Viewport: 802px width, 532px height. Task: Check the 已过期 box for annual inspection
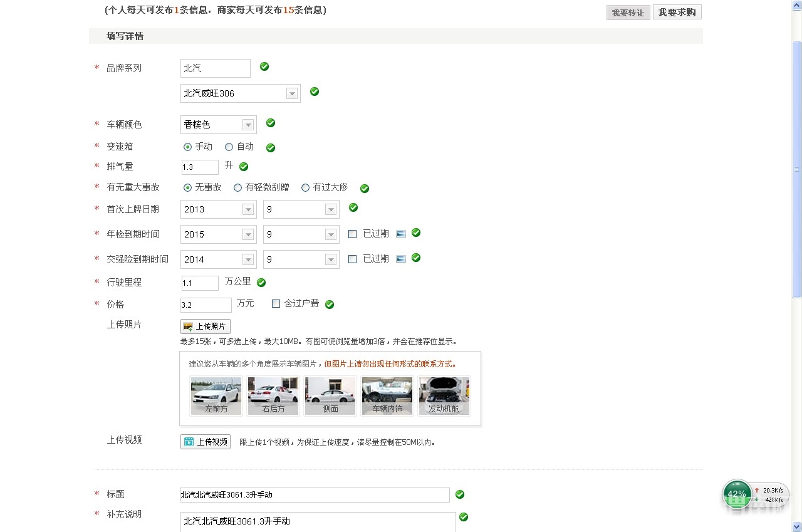pos(352,233)
